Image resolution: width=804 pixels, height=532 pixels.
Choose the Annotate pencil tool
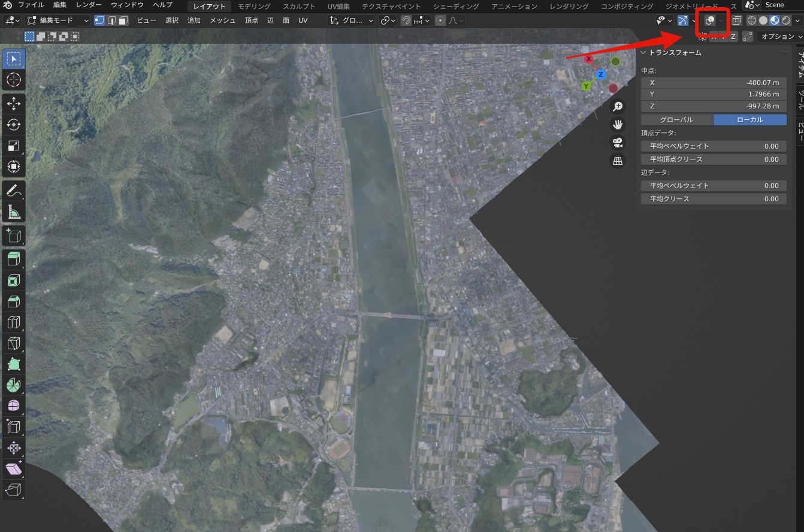pos(14,191)
